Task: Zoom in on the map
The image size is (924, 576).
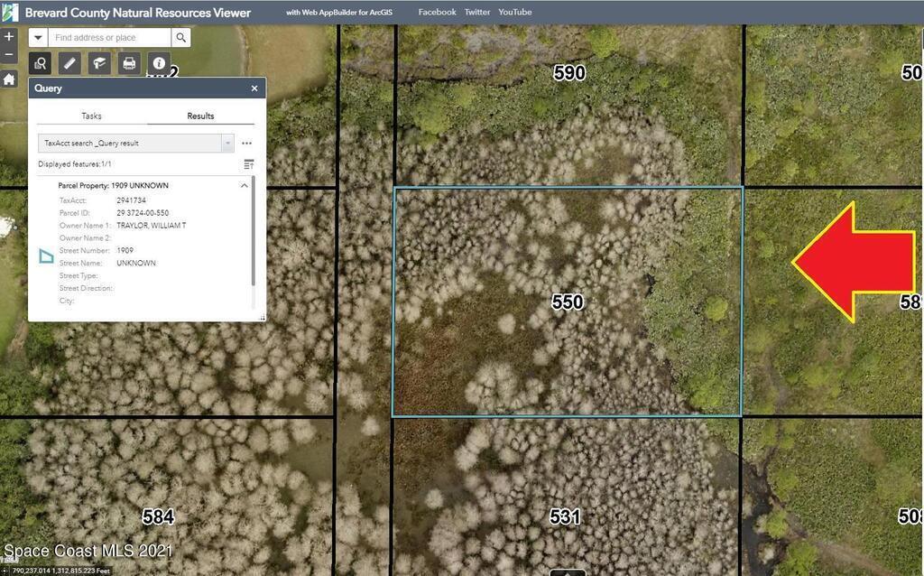Action: coord(9,37)
